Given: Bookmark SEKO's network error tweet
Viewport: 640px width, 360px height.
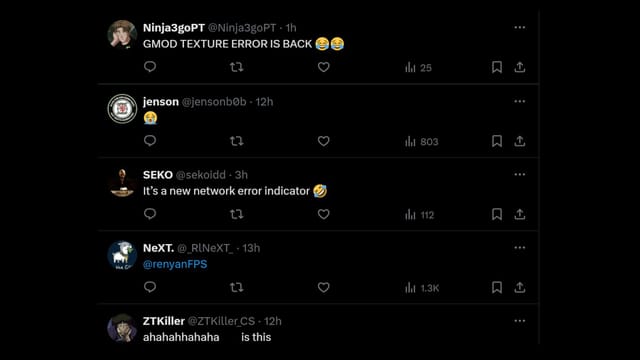Looking at the screenshot, I should pos(497,214).
